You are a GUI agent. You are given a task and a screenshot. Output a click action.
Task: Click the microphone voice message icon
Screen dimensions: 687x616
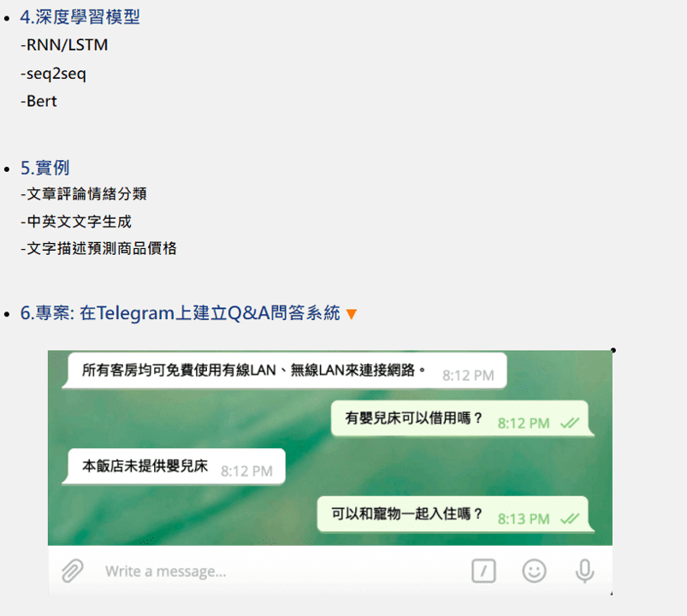[584, 571]
